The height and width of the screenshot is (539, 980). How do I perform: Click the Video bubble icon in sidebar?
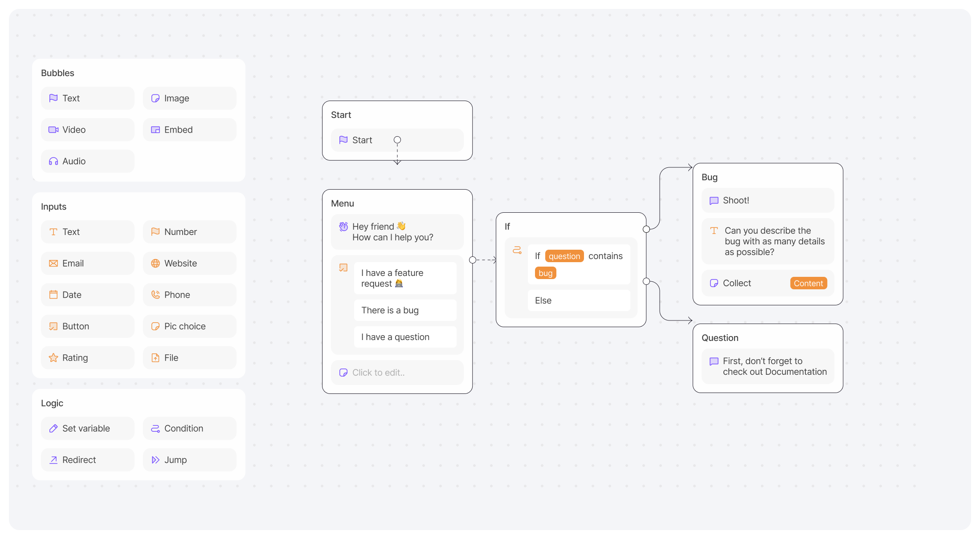pyautogui.click(x=53, y=130)
